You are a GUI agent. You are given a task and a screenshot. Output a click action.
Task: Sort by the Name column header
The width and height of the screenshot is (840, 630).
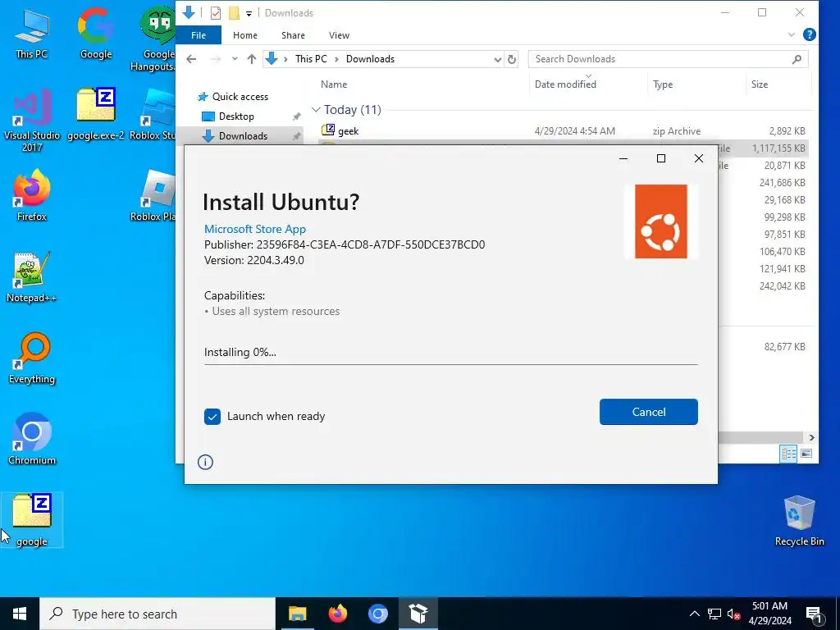[x=334, y=84]
